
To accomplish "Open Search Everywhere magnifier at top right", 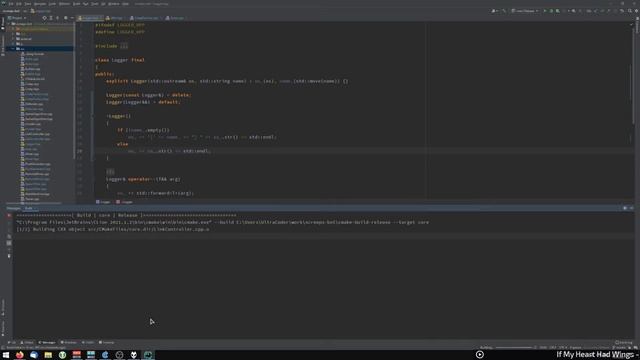I will [x=630, y=11].
